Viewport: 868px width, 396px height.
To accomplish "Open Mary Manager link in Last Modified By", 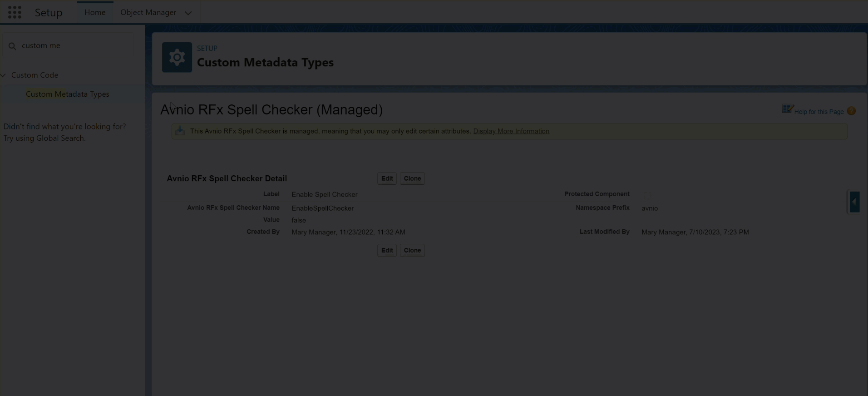I will 663,232.
